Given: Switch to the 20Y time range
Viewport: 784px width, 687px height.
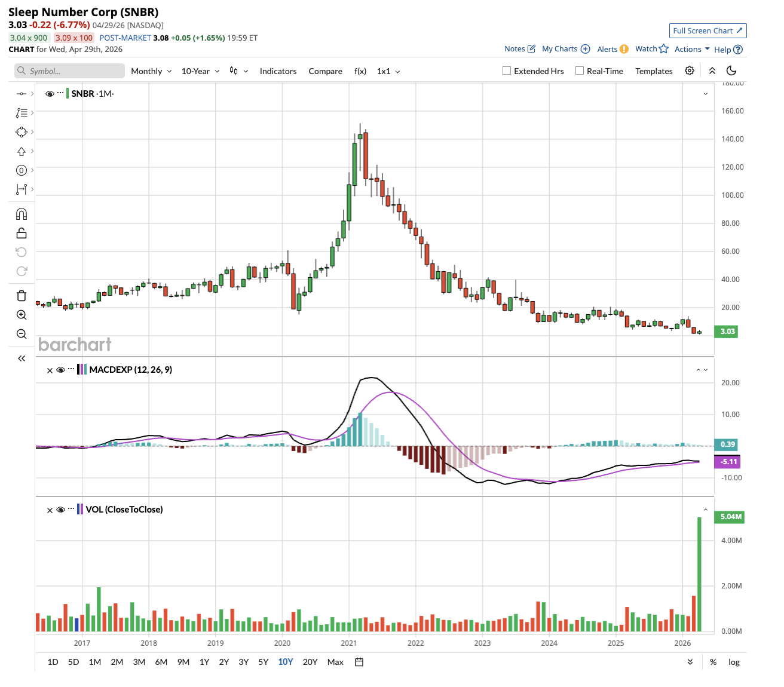Looking at the screenshot, I should pyautogui.click(x=310, y=662).
